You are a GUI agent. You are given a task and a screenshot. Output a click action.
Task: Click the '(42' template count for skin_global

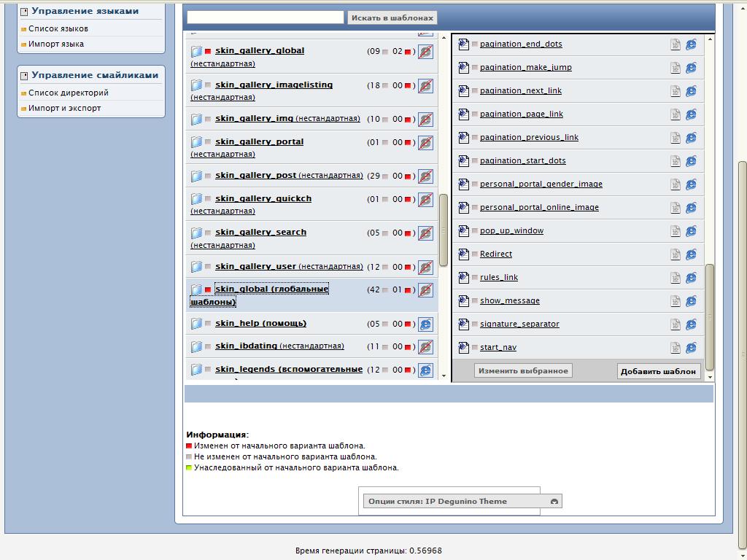click(373, 289)
